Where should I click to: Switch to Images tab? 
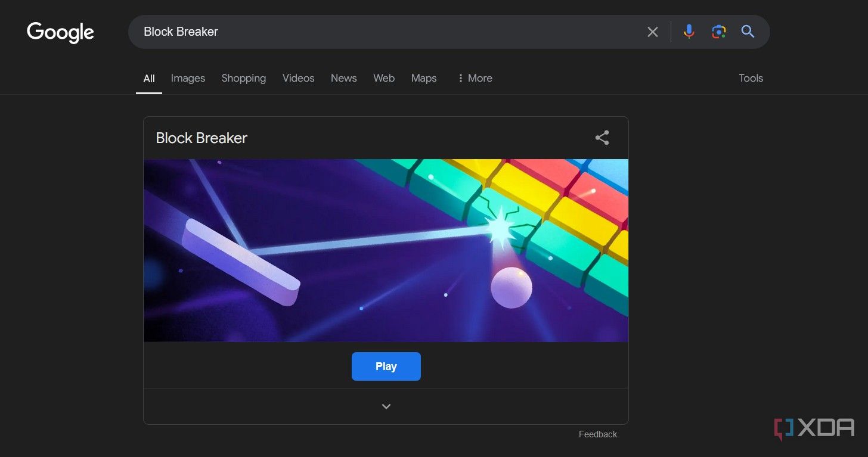coord(188,78)
